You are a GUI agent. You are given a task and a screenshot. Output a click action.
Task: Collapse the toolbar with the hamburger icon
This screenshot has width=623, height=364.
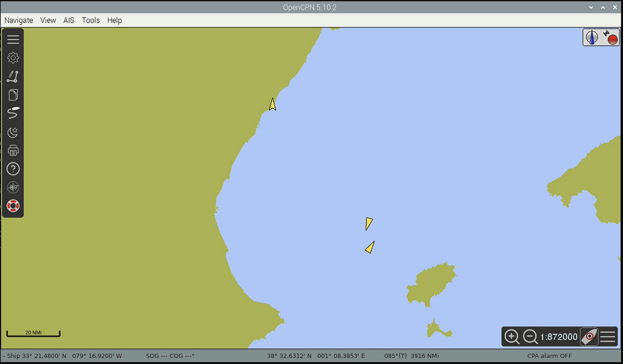pyautogui.click(x=13, y=39)
